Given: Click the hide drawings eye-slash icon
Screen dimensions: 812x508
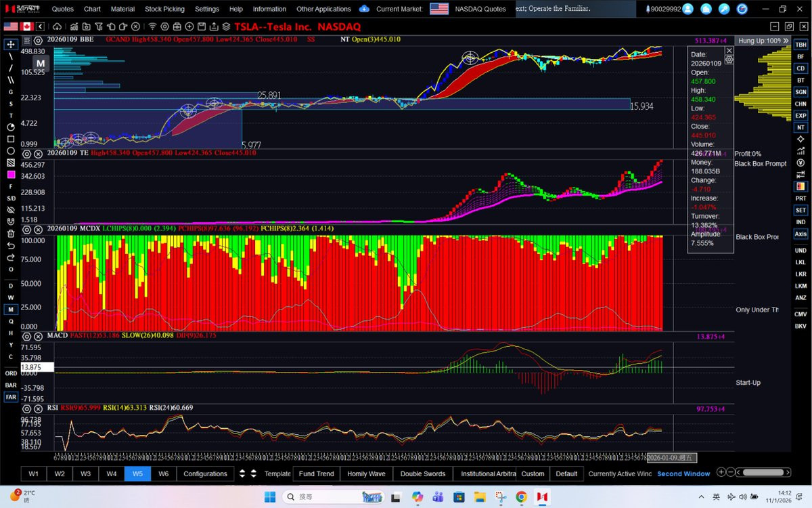Looking at the screenshot, I should tap(11, 209).
